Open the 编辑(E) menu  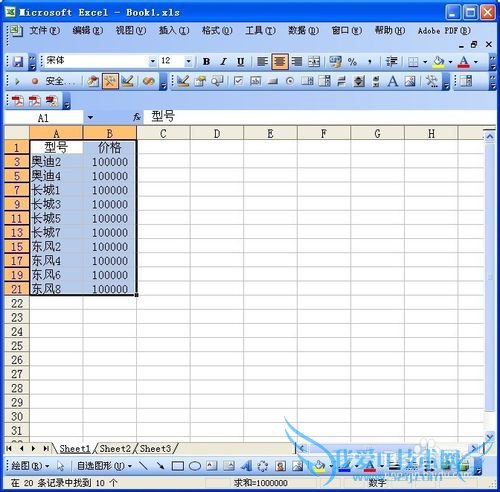click(88, 31)
